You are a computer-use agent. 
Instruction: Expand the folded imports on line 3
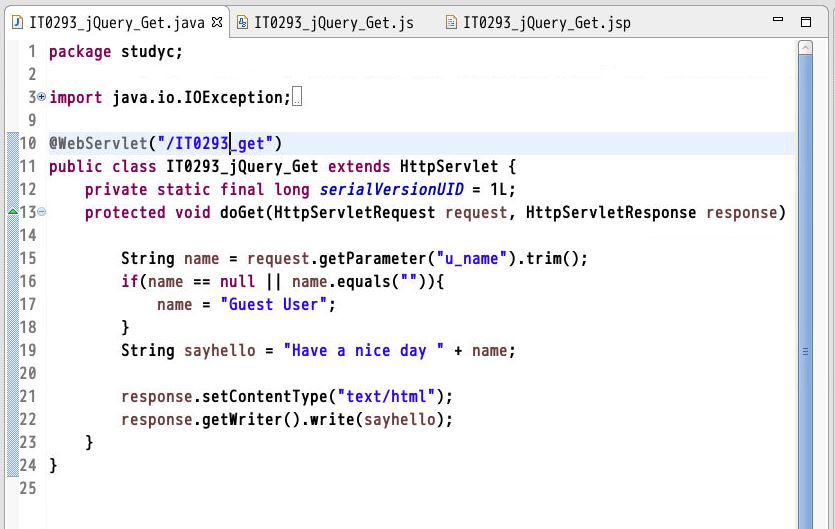coord(42,97)
